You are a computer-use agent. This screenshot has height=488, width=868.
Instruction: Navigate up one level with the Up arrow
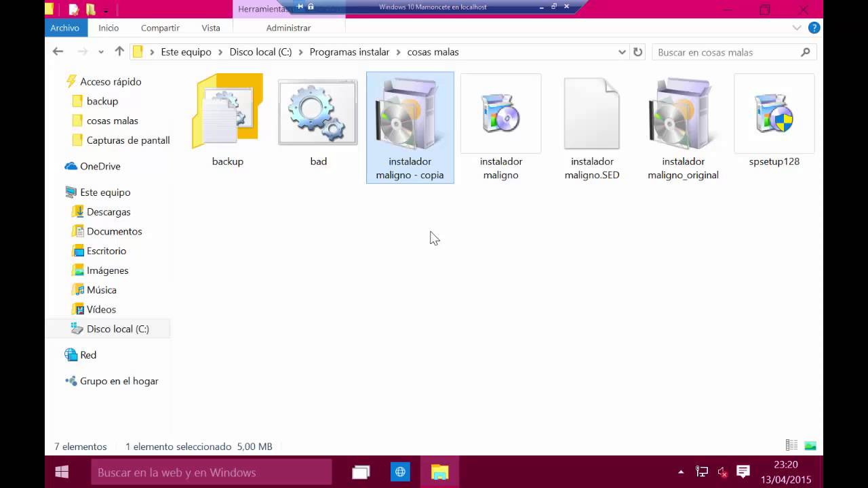point(119,52)
